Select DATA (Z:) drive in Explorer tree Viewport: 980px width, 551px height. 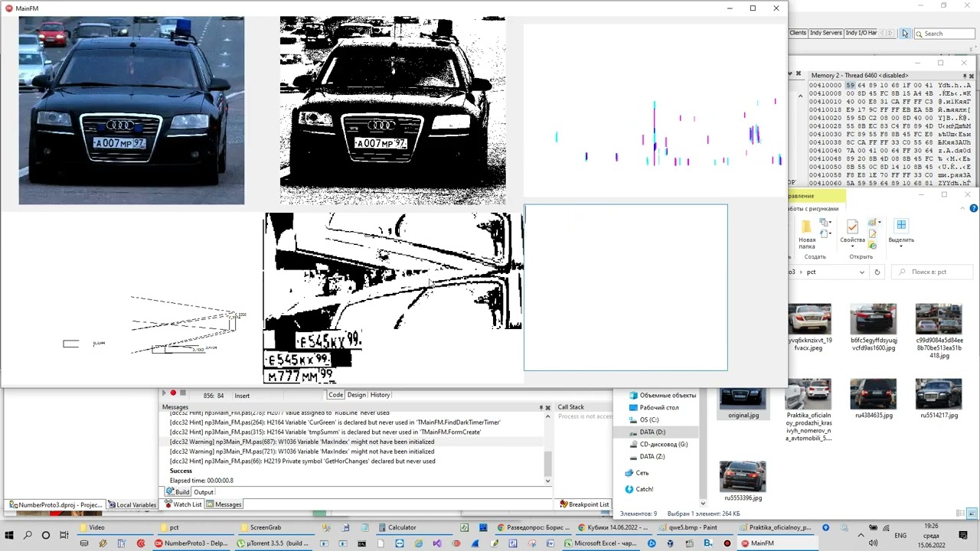652,457
